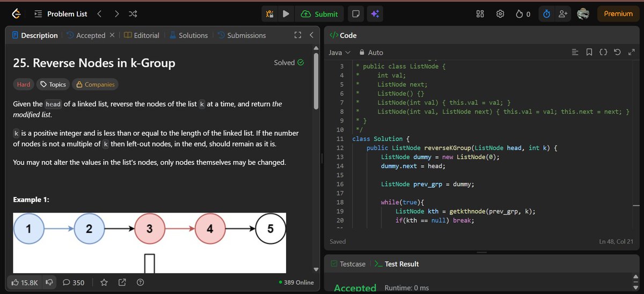Open the notes sticky icon
This screenshot has width=644, height=294.
point(355,14)
